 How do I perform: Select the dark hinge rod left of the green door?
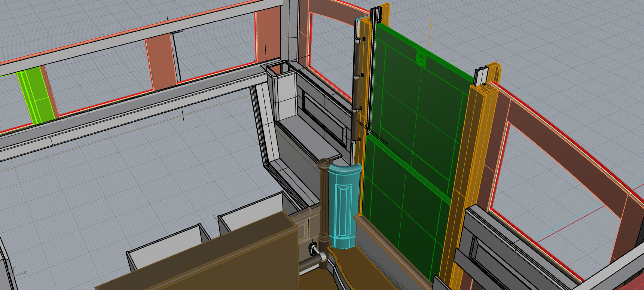(357, 90)
